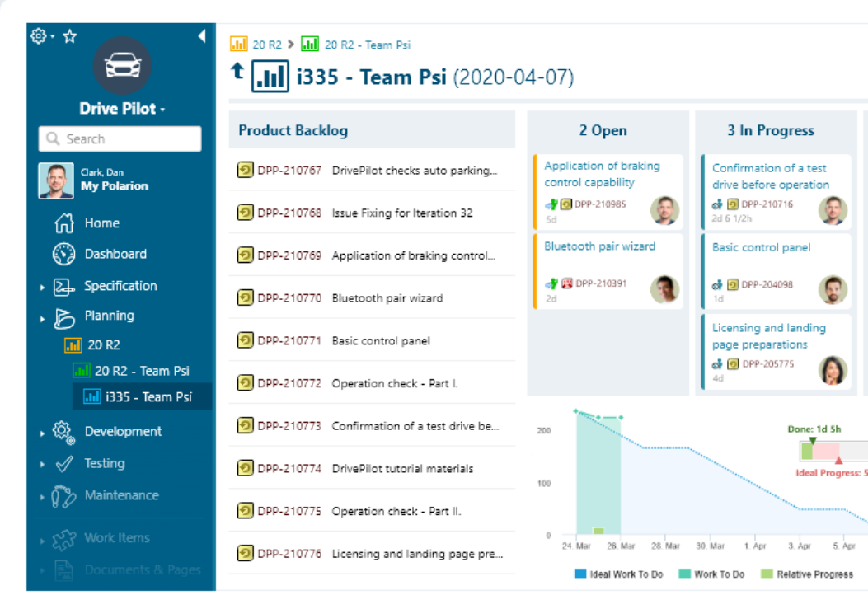Open the Planning section
The width and height of the screenshot is (868, 595).
[x=109, y=316]
